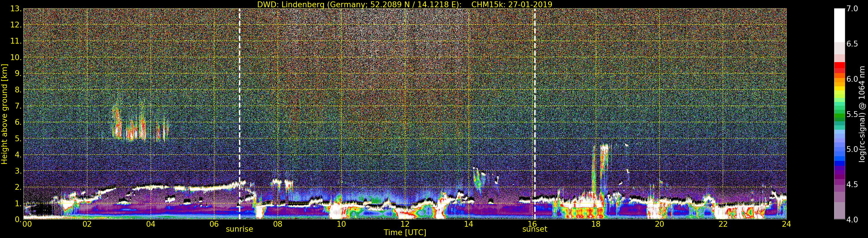This screenshot has height=238, width=868.
Task: Click time axis tick '04'
Action: tap(151, 224)
